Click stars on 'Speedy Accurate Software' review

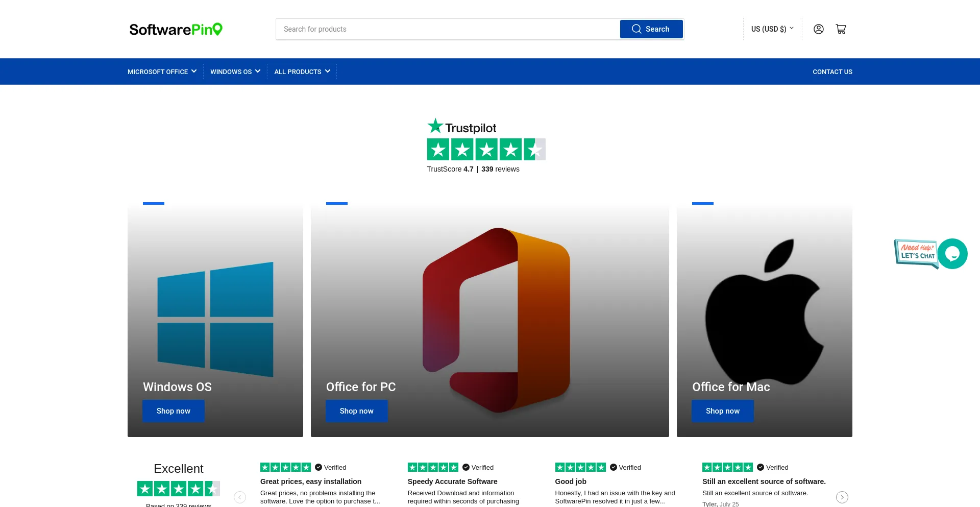coord(433,467)
